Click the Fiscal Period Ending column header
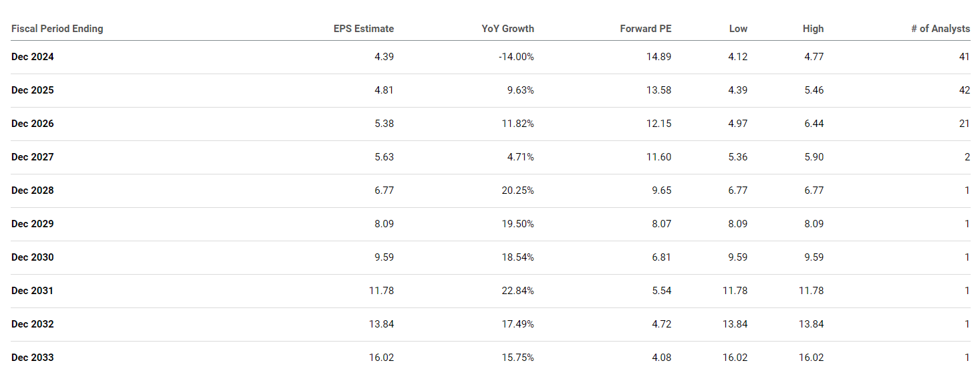The width and height of the screenshot is (980, 381). (57, 29)
